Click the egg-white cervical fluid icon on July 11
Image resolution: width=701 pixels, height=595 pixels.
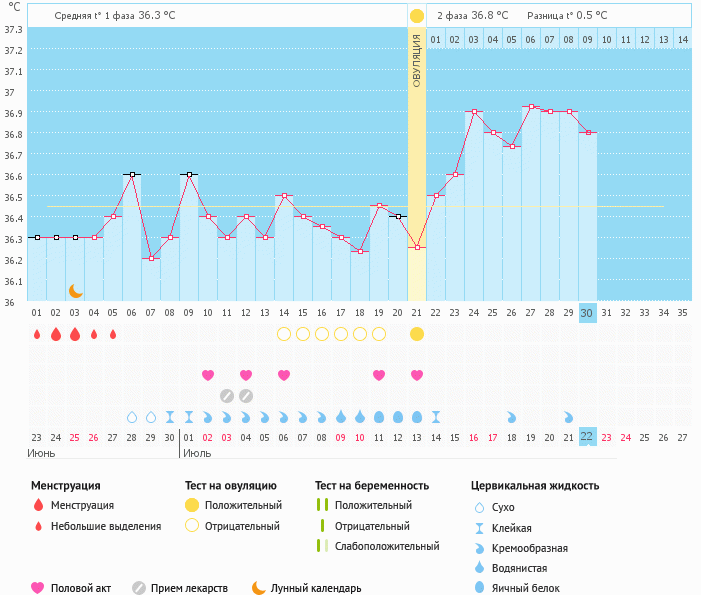(x=379, y=417)
